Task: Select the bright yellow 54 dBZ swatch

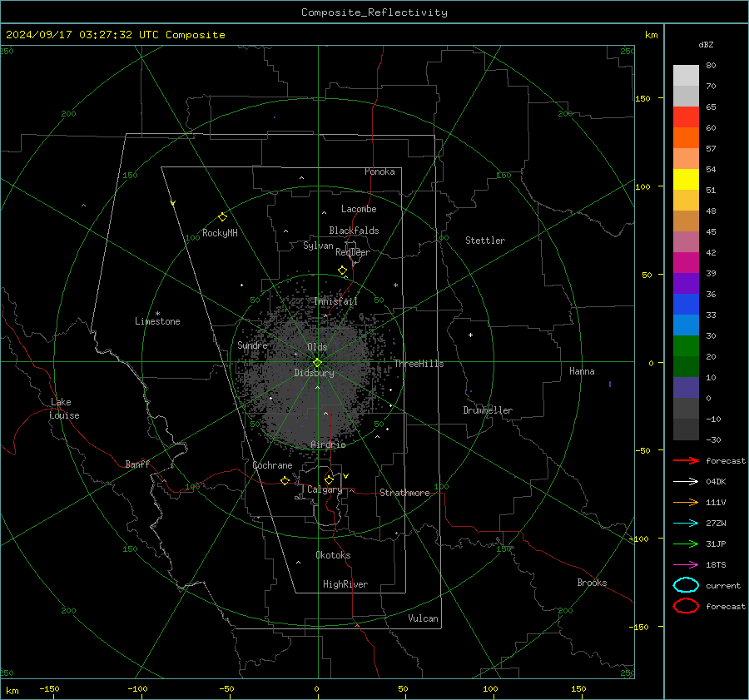Action: coord(686,180)
